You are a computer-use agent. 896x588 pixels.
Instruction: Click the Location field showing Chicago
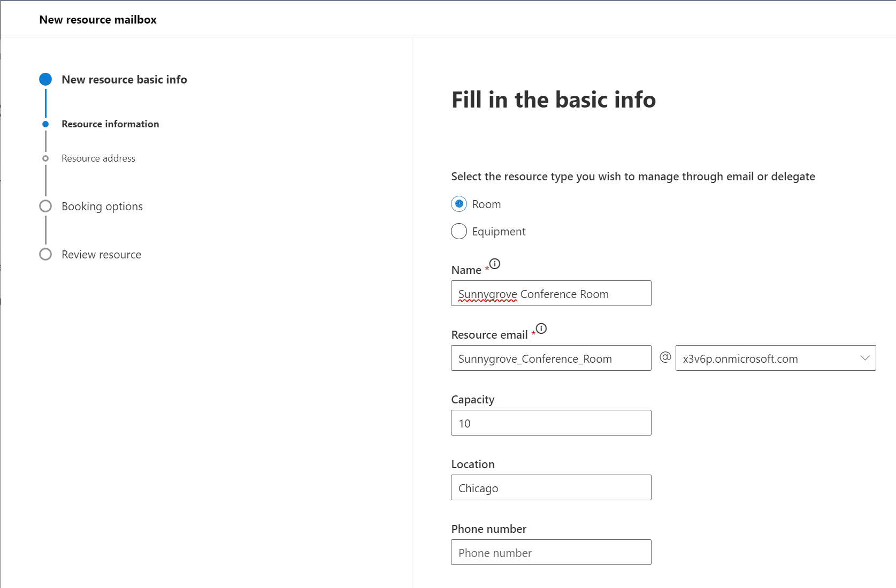(x=550, y=487)
